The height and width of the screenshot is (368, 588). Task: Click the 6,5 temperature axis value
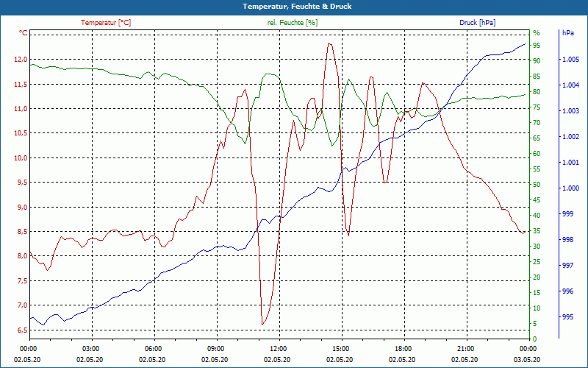click(x=22, y=330)
